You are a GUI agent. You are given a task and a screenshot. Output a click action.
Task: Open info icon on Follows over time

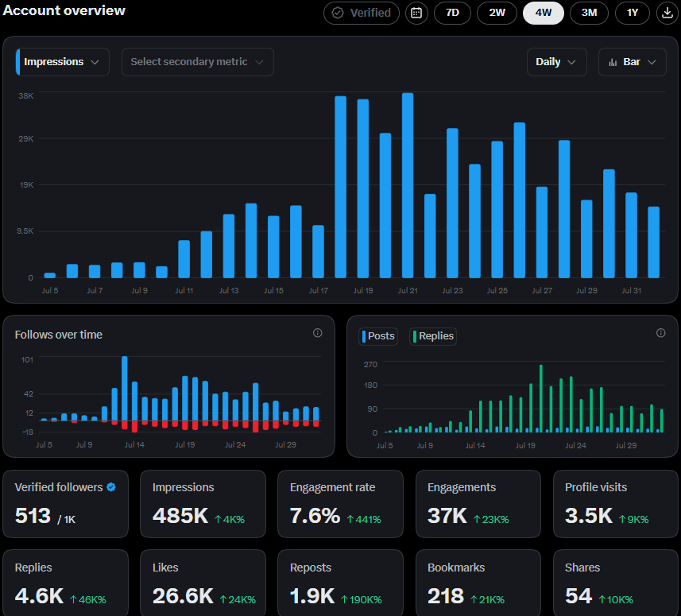[318, 333]
